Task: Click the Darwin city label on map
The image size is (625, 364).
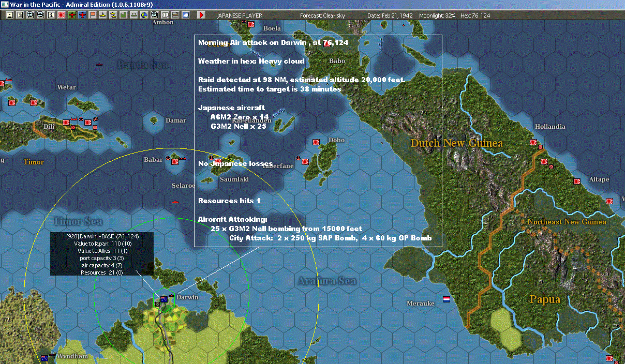Action: click(187, 297)
